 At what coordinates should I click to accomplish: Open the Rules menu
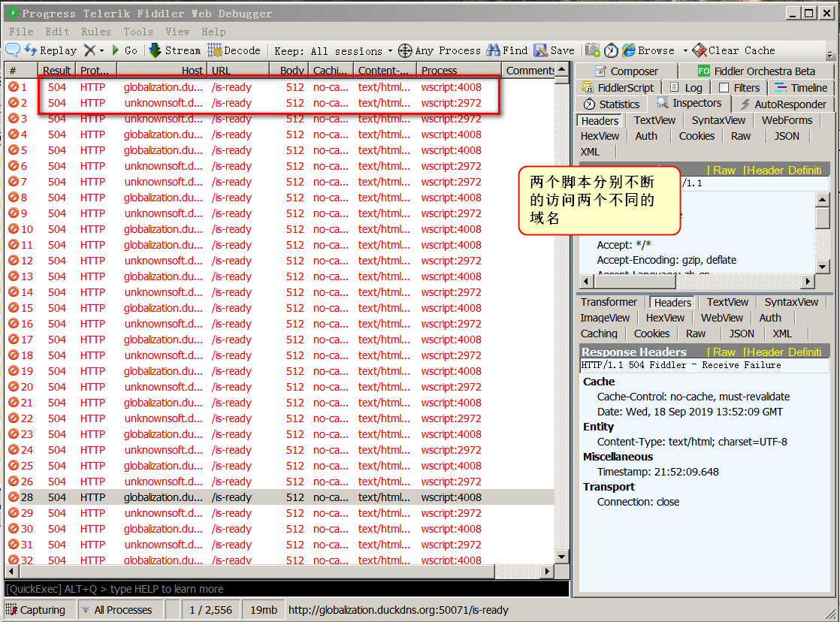96,32
